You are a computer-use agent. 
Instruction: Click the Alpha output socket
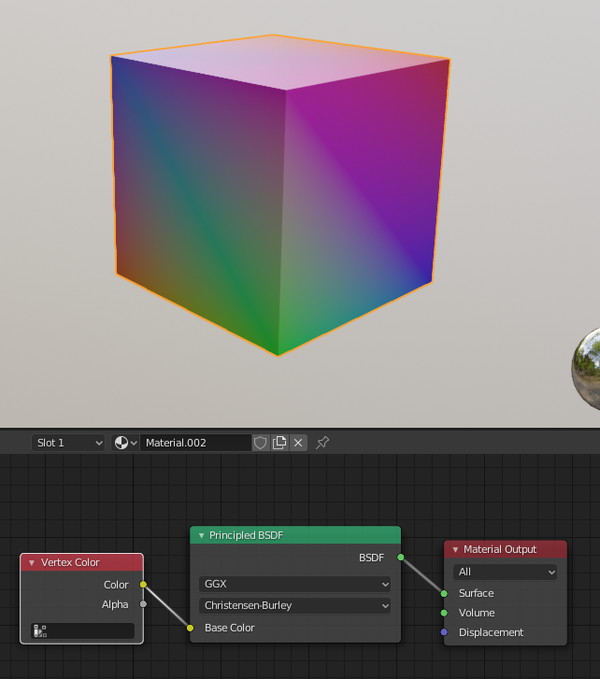click(x=143, y=604)
